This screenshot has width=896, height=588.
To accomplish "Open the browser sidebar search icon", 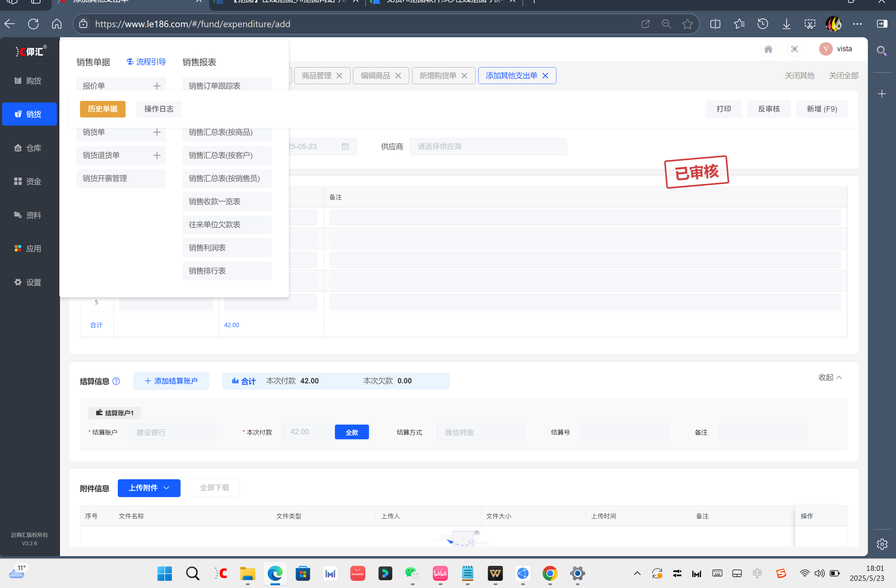I will pyautogui.click(x=881, y=51).
